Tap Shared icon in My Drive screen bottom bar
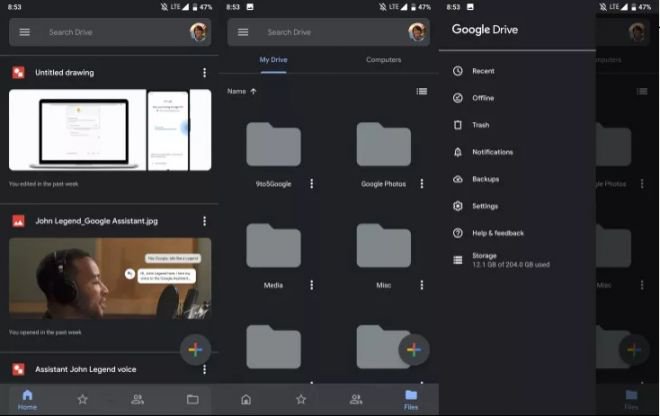660x416 pixels. 356,399
